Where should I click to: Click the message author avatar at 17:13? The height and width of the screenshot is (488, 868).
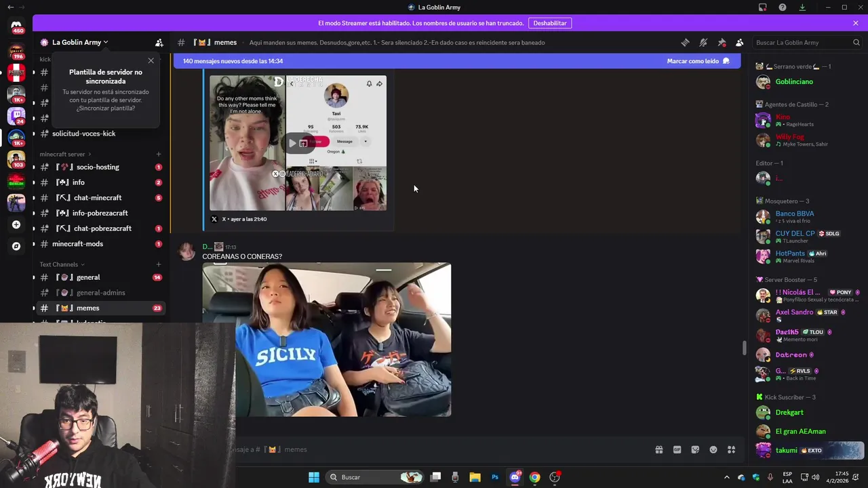pos(186,252)
